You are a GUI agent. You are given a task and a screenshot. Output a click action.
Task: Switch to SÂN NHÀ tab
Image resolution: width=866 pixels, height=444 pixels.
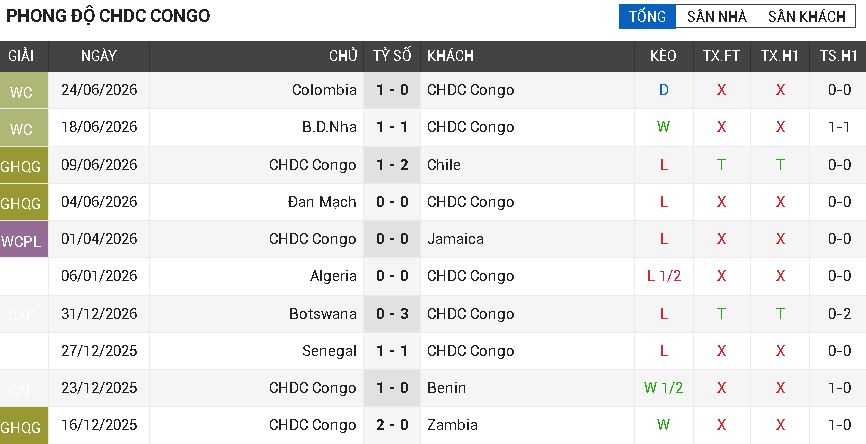pyautogui.click(x=717, y=17)
